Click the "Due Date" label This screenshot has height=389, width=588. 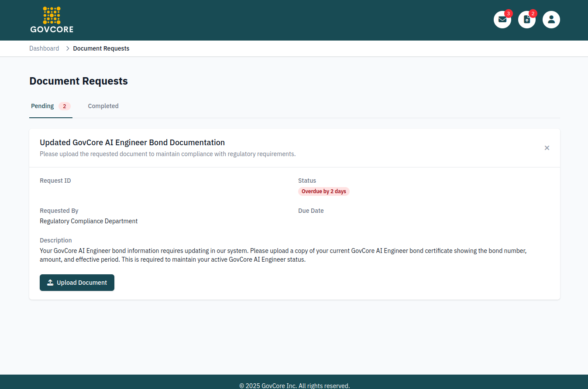pos(311,211)
